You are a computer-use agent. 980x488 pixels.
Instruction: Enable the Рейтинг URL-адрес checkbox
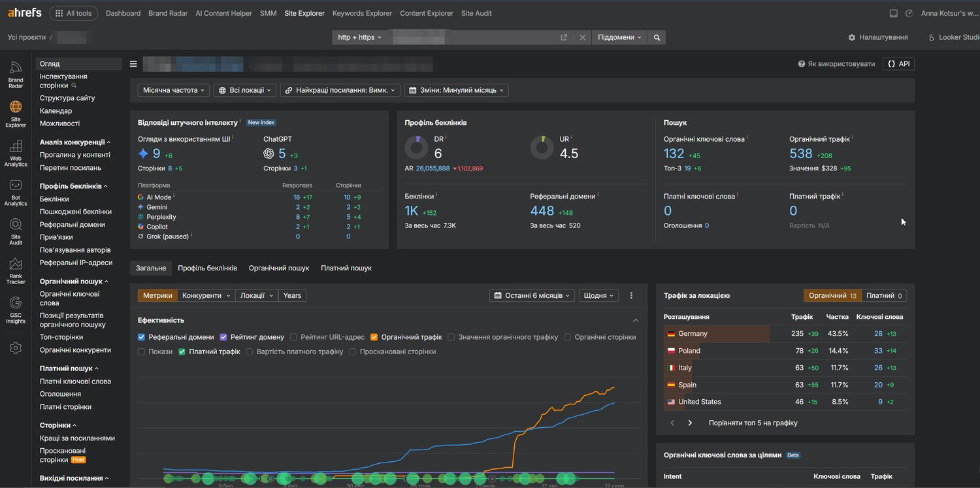(294, 337)
